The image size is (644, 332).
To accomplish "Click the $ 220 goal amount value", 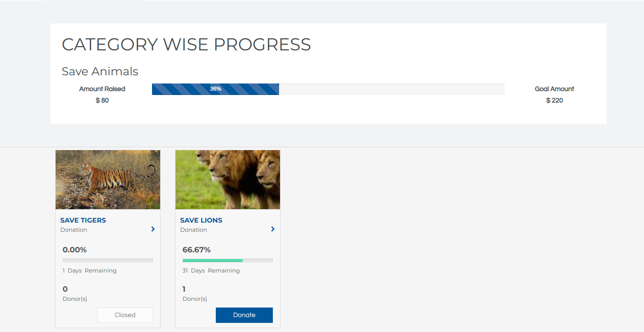I will [x=554, y=100].
